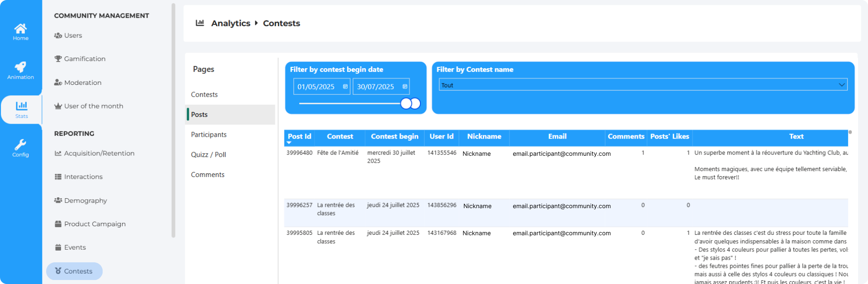Switch to the Participants page
The image size is (868, 284).
208,135
